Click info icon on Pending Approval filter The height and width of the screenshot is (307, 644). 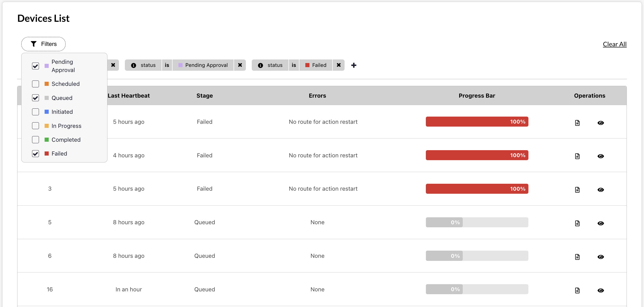click(x=134, y=65)
